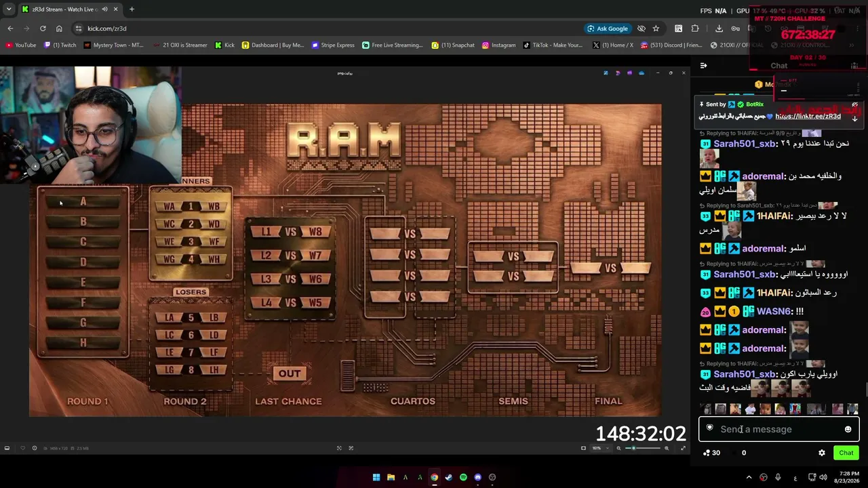The width and height of the screenshot is (868, 488).
Task: Open the Snapchat bookmark
Action: point(453,45)
